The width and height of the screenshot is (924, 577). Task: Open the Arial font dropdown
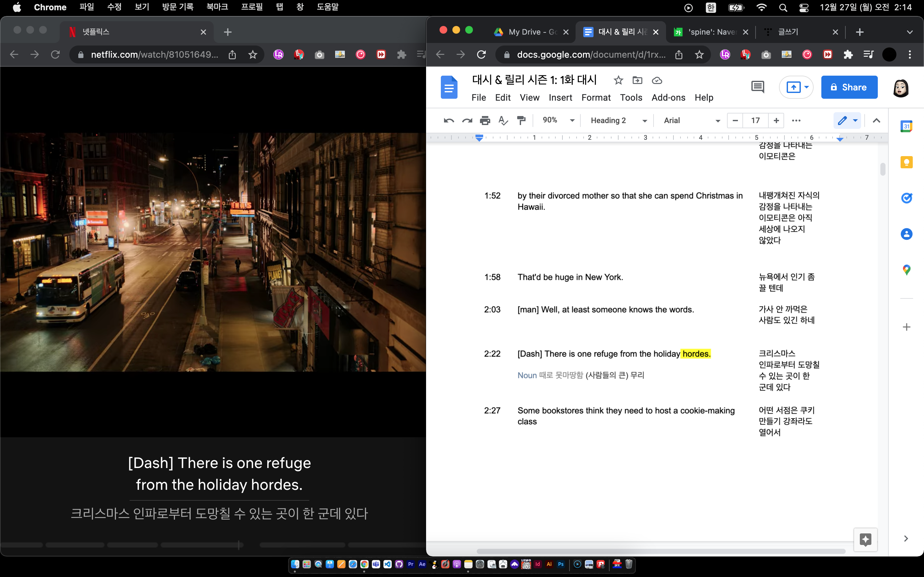pyautogui.click(x=691, y=121)
